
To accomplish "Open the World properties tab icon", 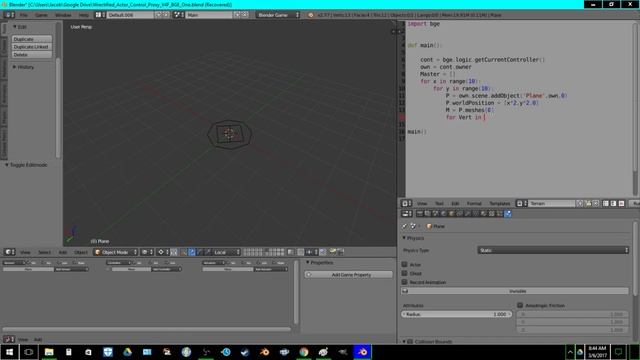I will coord(443,213).
